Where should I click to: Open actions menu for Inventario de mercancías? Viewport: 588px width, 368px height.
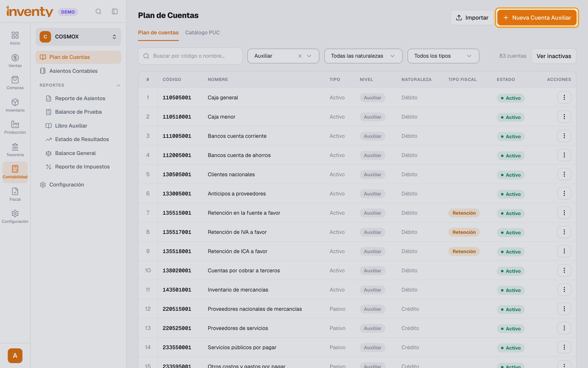tap(564, 290)
